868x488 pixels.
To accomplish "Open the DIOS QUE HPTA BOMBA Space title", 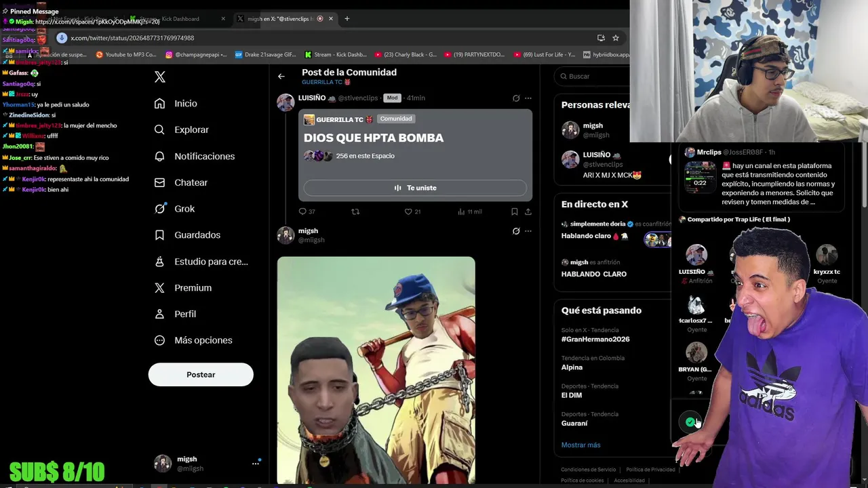I will click(374, 138).
